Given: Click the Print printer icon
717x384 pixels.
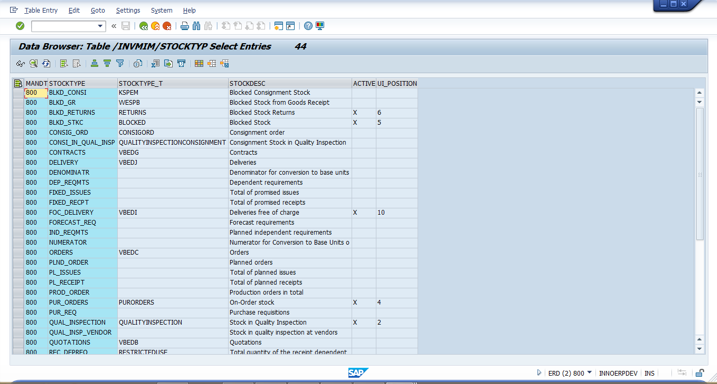Looking at the screenshot, I should [x=185, y=26].
